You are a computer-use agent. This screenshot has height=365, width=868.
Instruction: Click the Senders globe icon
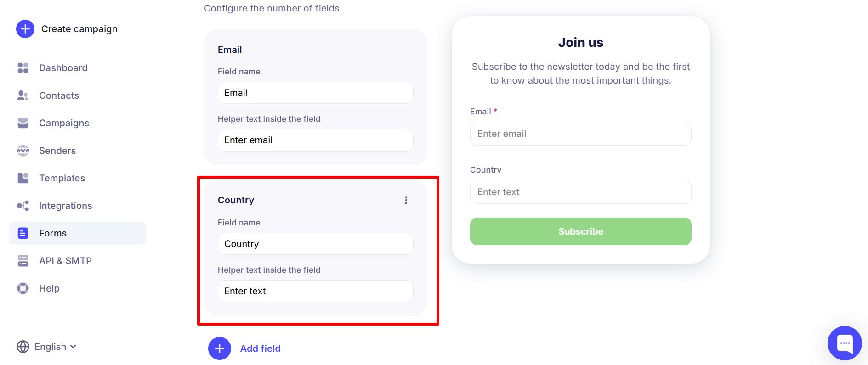(23, 151)
